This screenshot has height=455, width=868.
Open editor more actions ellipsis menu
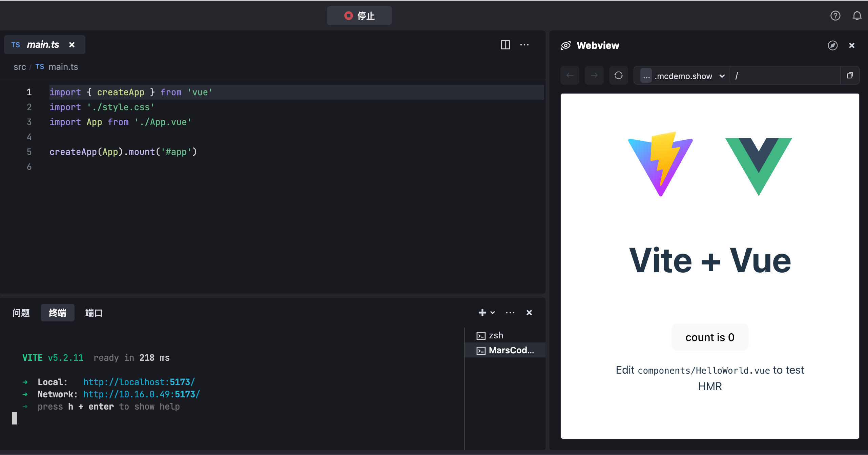pyautogui.click(x=524, y=45)
